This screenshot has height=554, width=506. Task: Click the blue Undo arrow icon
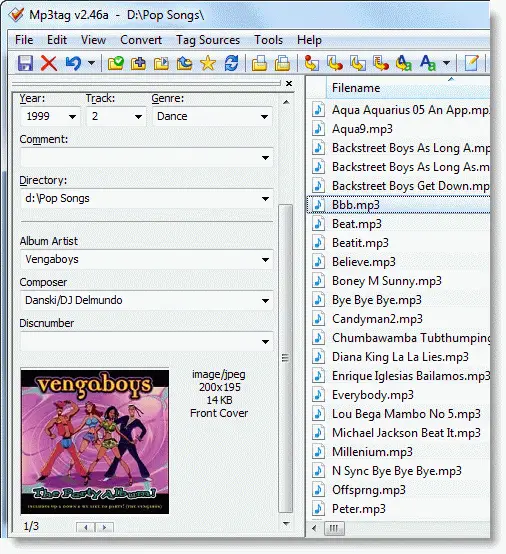(x=73, y=64)
